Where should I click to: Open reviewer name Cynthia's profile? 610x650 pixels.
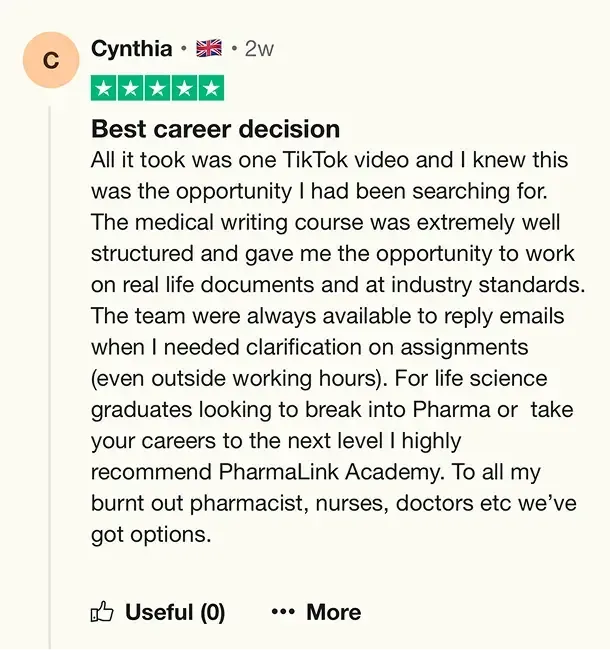pos(131,48)
